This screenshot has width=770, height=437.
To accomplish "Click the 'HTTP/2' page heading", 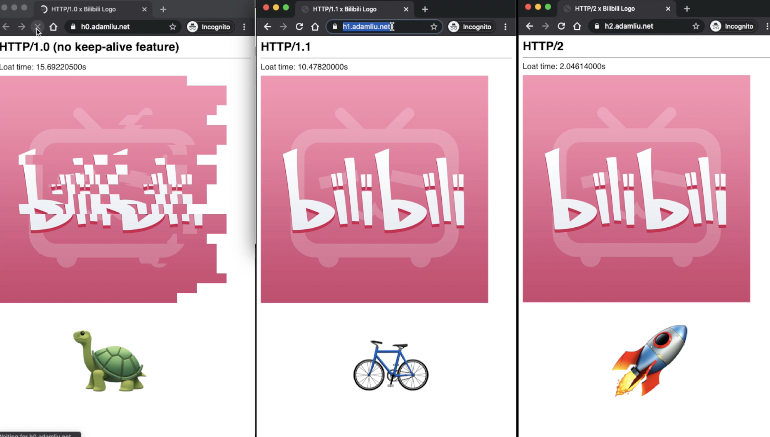I will [x=543, y=46].
